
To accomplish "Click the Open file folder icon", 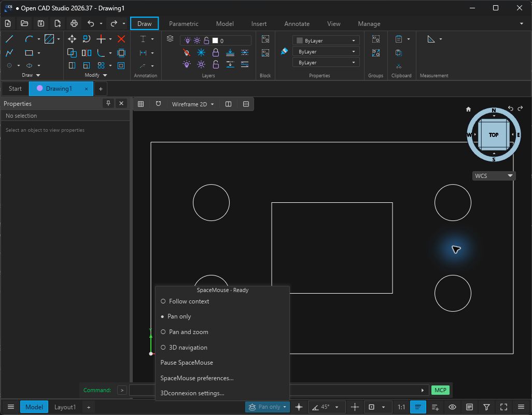I will [x=24, y=23].
